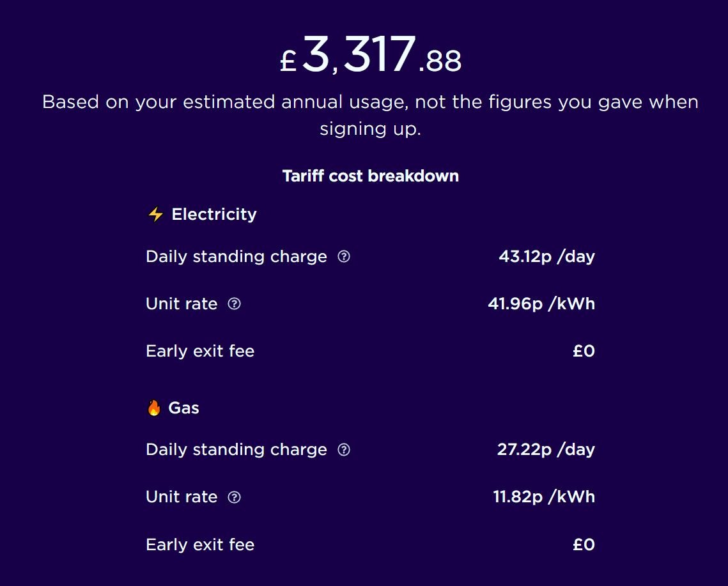This screenshot has height=586, width=728.
Task: Select the Electricity section heading
Action: tap(214, 214)
